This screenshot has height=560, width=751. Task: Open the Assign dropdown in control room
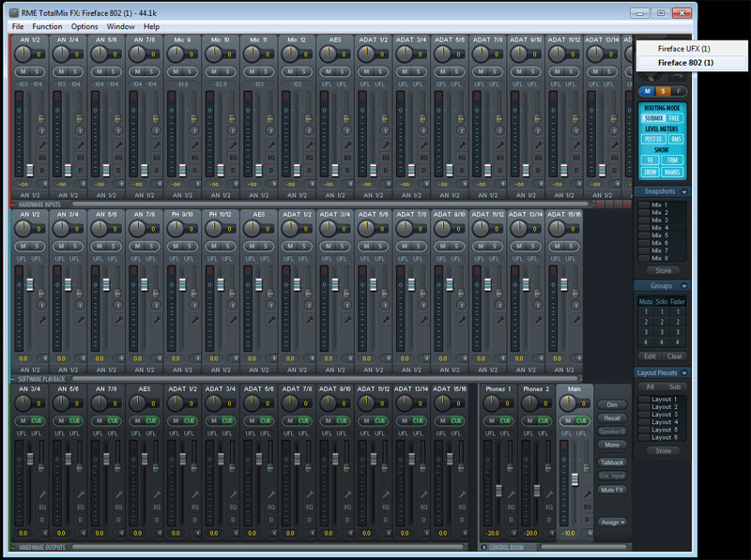611,522
